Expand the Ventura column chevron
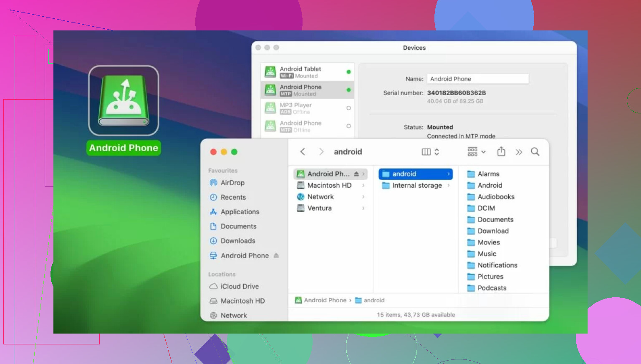Screen dimensions: 641x364 point(363,208)
